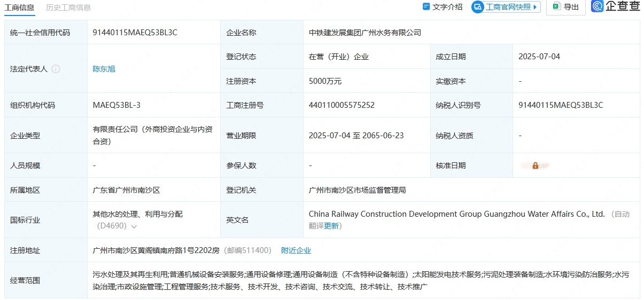Click the 人员规模 label cell
The image size is (644, 300).
tap(46, 165)
